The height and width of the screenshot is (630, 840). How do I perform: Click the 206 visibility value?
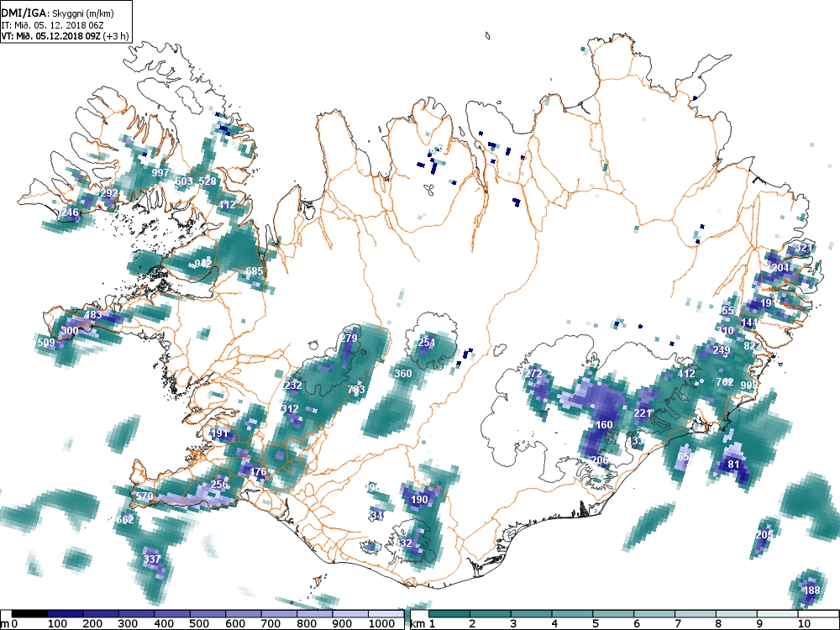[600, 459]
